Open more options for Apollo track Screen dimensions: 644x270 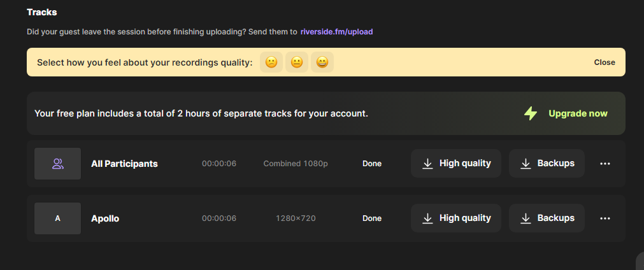[605, 218]
